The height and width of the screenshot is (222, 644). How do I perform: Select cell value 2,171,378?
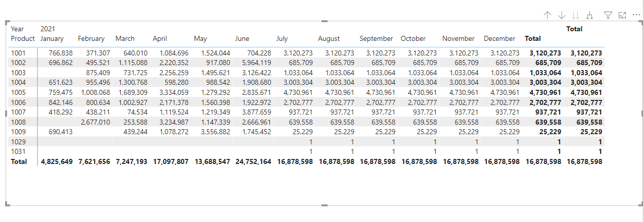tap(173, 102)
